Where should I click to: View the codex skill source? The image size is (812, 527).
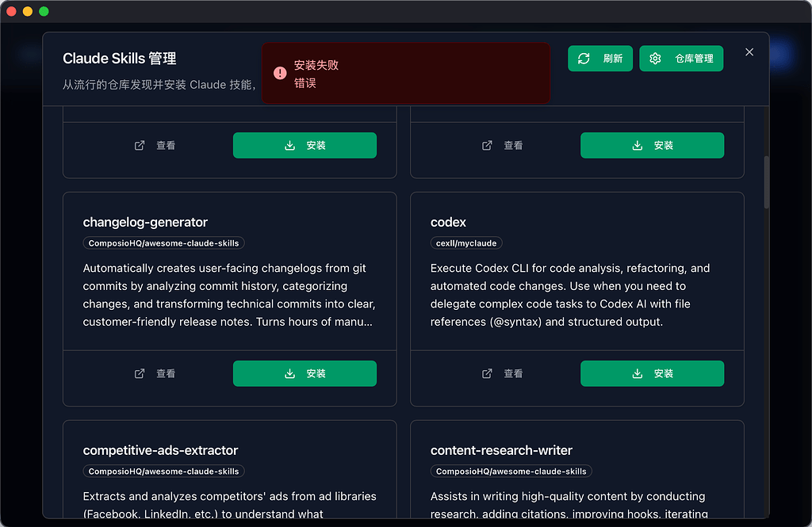pyautogui.click(x=502, y=373)
